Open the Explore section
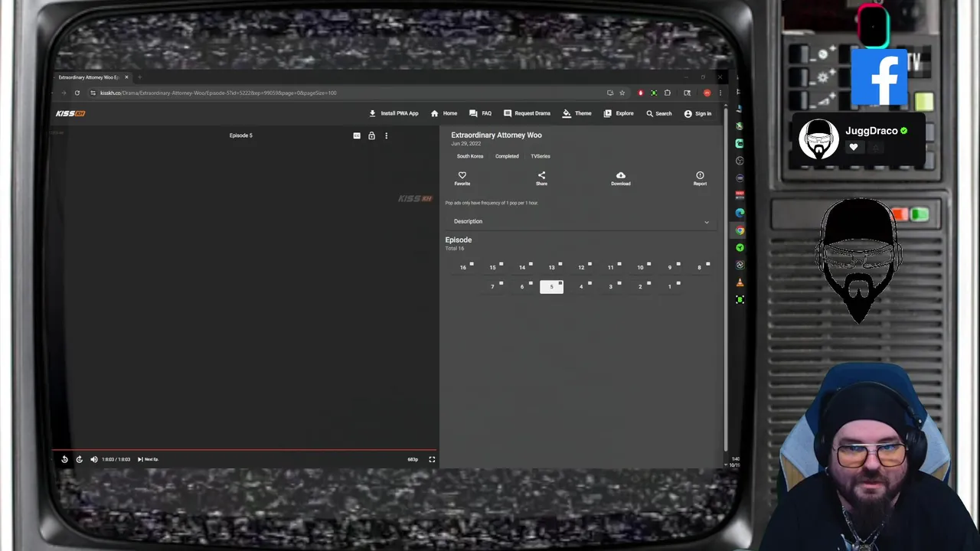Viewport: 980px width, 551px height. (619, 113)
